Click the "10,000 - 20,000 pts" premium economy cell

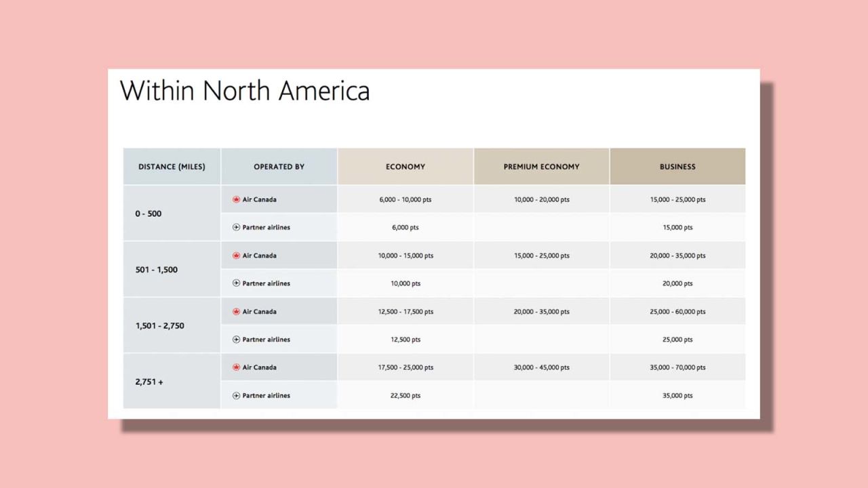click(541, 200)
